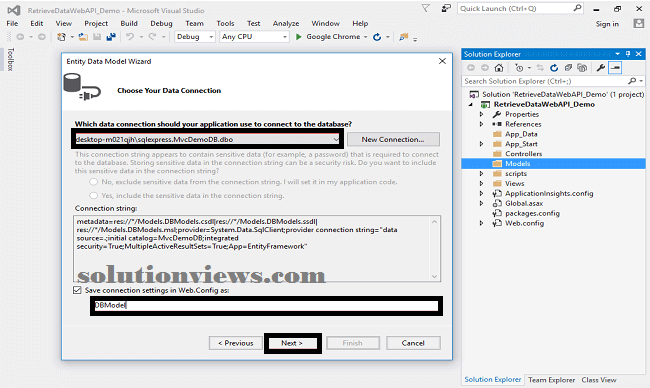Select Web.config in Solution Explorer
The image size is (650, 388).
tap(524, 223)
